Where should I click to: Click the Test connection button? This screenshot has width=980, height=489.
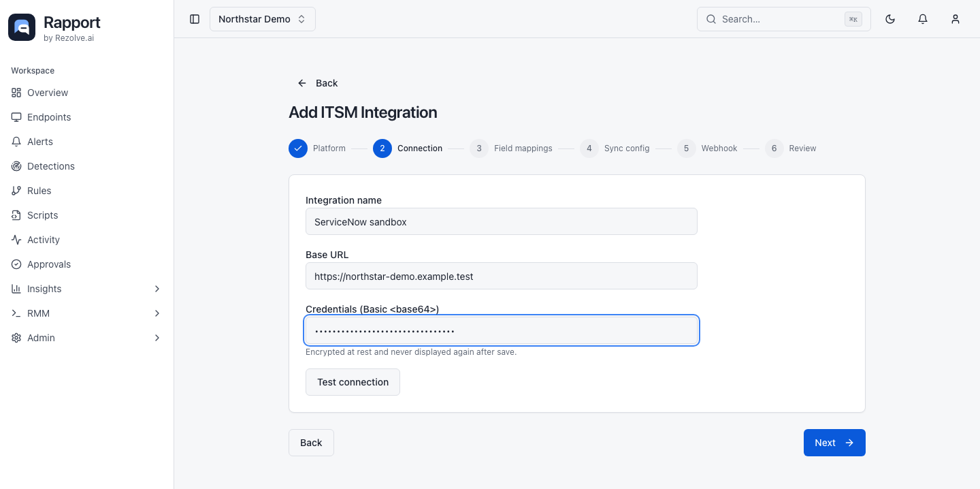click(x=353, y=382)
